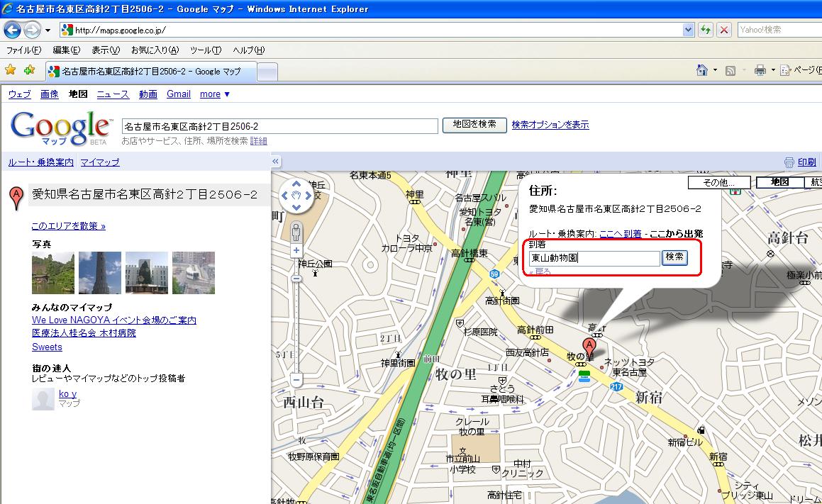Open ルート・乗換案内 link
The width and height of the screenshot is (822, 504).
(x=41, y=162)
